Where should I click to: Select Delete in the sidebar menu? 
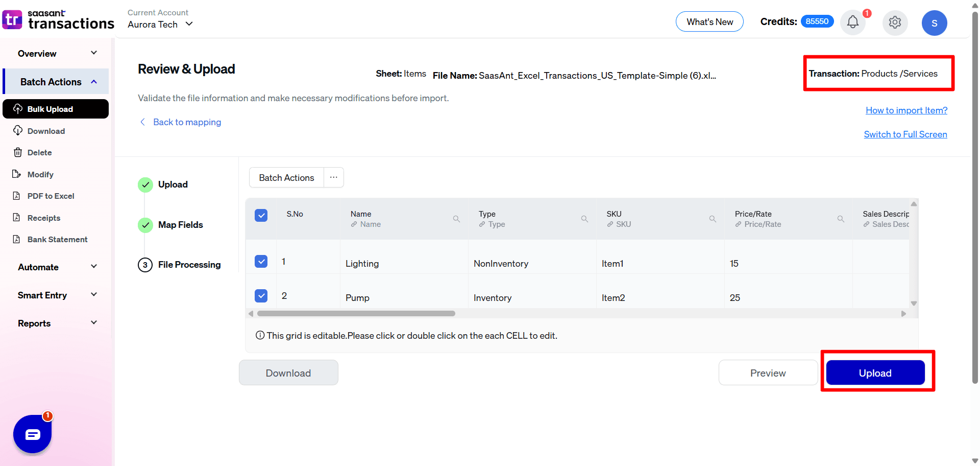(x=39, y=152)
